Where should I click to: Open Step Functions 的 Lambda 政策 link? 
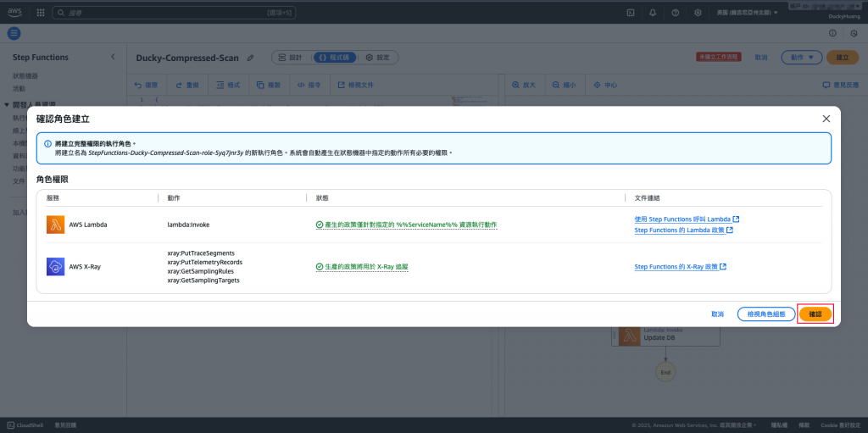click(x=684, y=230)
